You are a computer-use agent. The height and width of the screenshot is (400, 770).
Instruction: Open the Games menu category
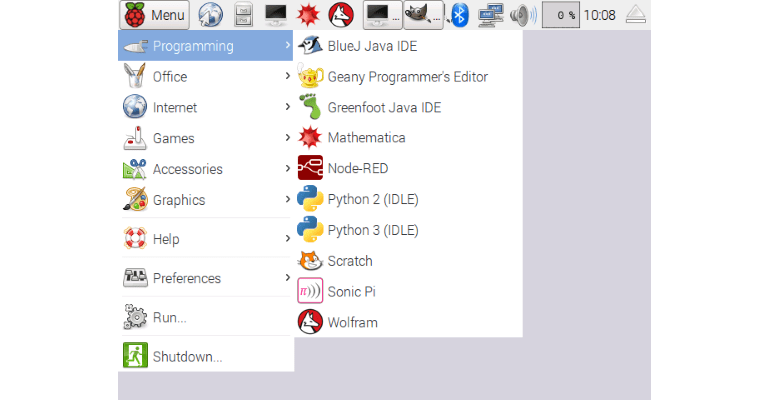click(205, 138)
